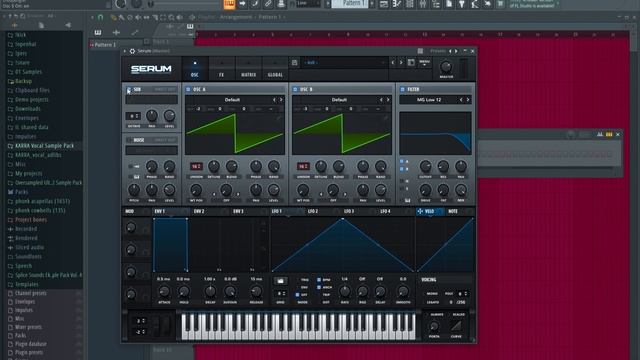The image size is (640, 360).
Task: Select the NOTE tab
Action: pyautogui.click(x=453, y=211)
